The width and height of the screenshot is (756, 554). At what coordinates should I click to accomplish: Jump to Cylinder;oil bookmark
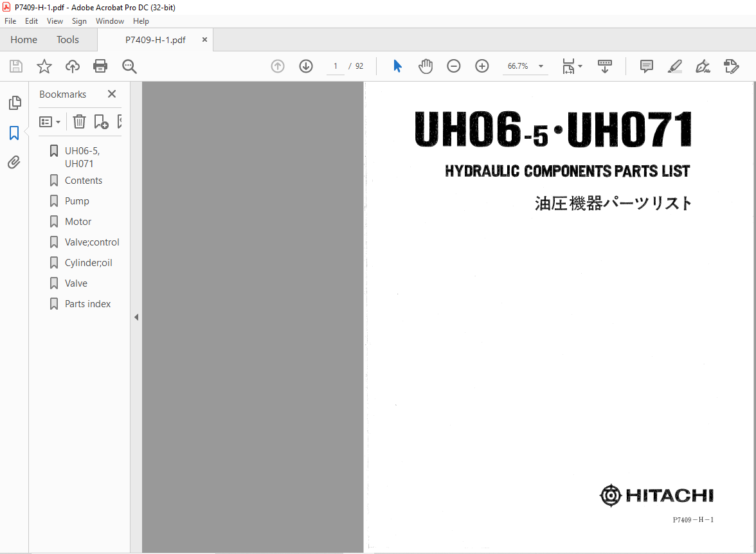tap(89, 263)
